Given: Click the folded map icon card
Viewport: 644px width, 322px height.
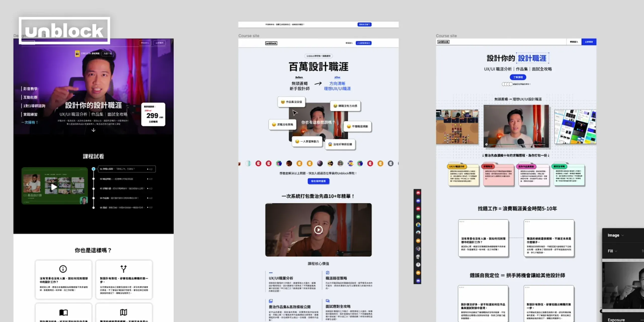Looking at the screenshot, I should pos(124,312).
